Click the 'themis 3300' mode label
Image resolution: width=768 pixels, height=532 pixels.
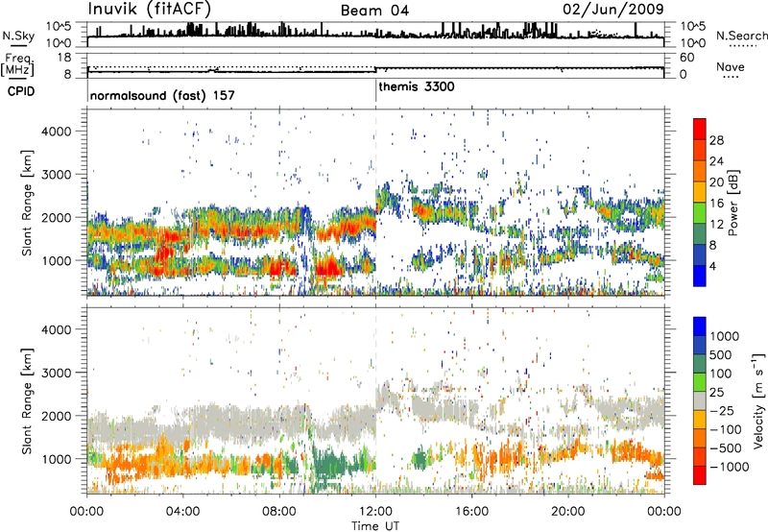tap(417, 87)
